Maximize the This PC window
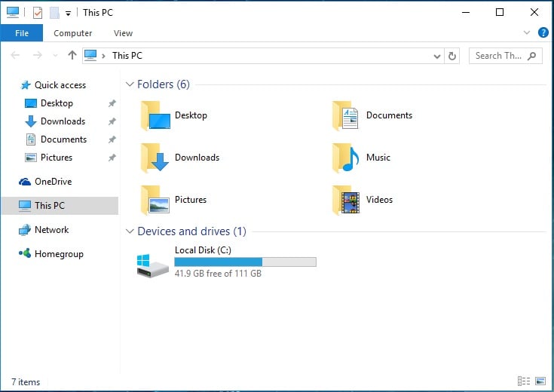554x392 pixels. pos(500,12)
